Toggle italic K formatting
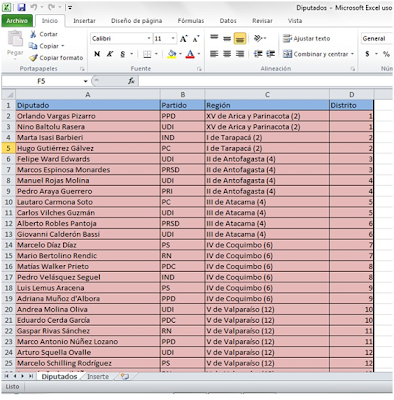The image size is (394, 400). (x=110, y=54)
